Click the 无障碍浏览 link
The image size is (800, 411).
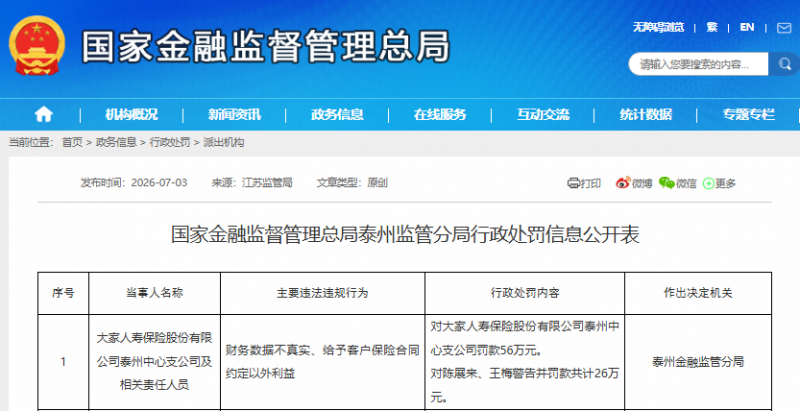(658, 28)
